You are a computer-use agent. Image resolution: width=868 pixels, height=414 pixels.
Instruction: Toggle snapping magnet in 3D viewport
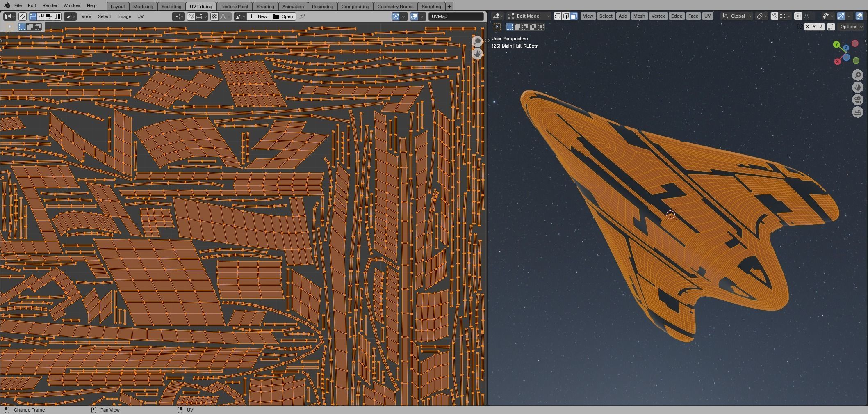pyautogui.click(x=774, y=16)
